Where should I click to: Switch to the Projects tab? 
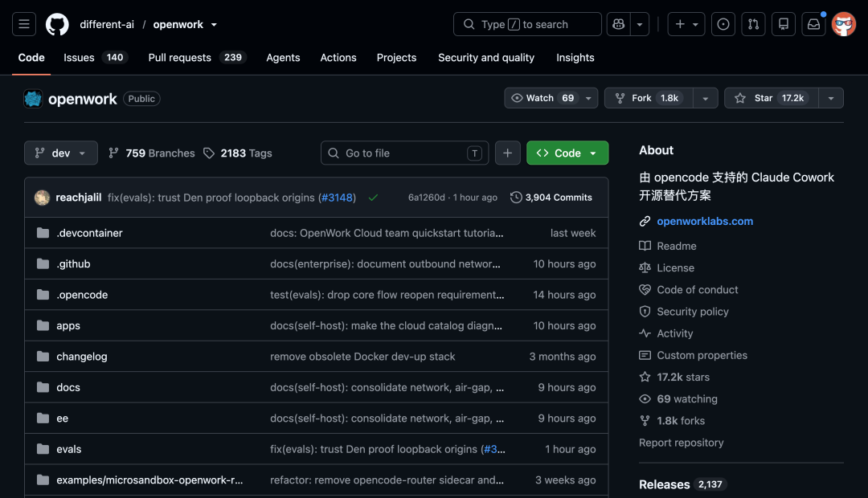pos(396,58)
